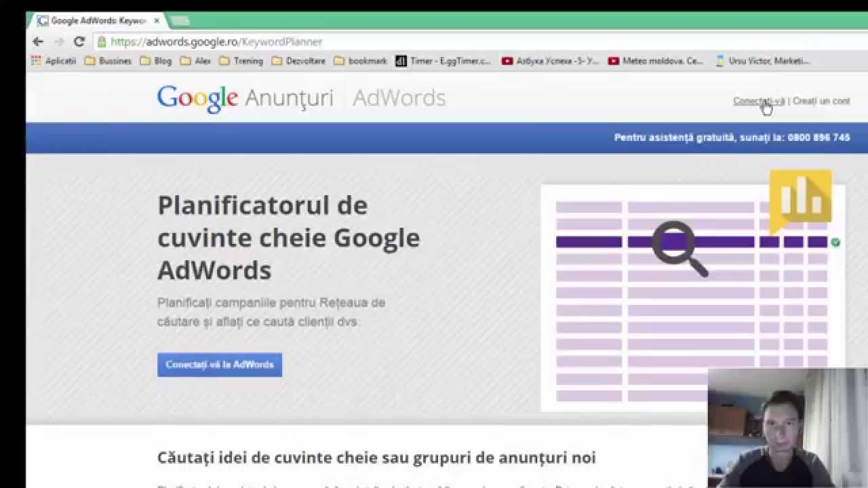
Task: Open the Bussines bookmark folder
Action: point(108,61)
